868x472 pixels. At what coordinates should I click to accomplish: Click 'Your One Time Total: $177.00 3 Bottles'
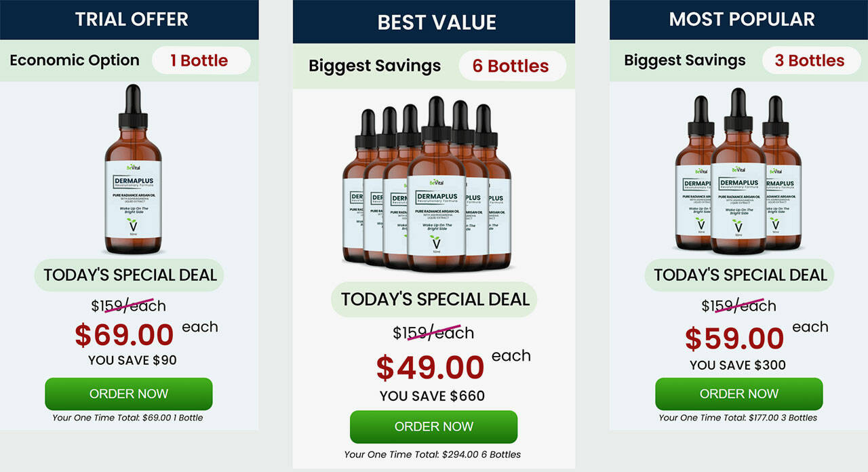point(738,418)
